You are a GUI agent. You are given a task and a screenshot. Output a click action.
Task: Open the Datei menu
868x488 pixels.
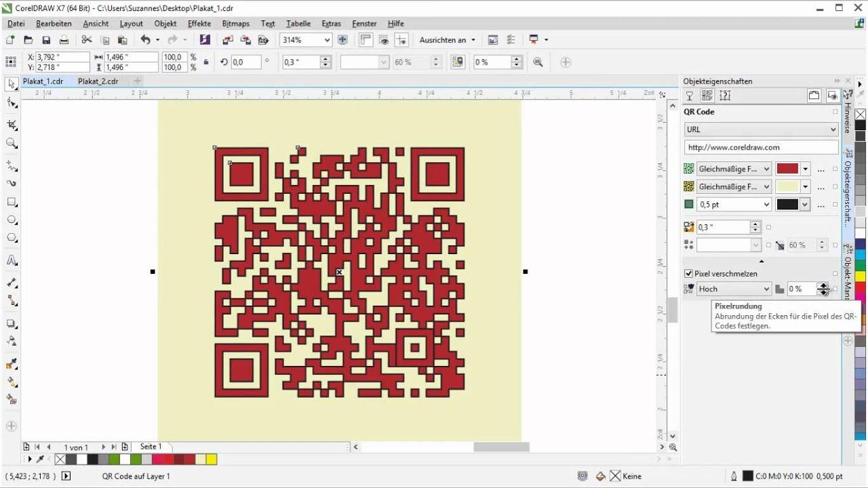[16, 24]
